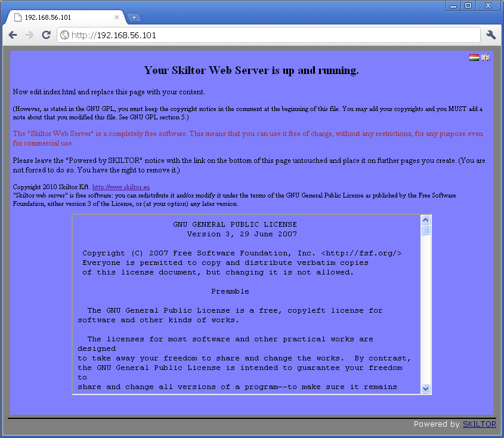Close the 192.168.56.101 tab

[117, 17]
